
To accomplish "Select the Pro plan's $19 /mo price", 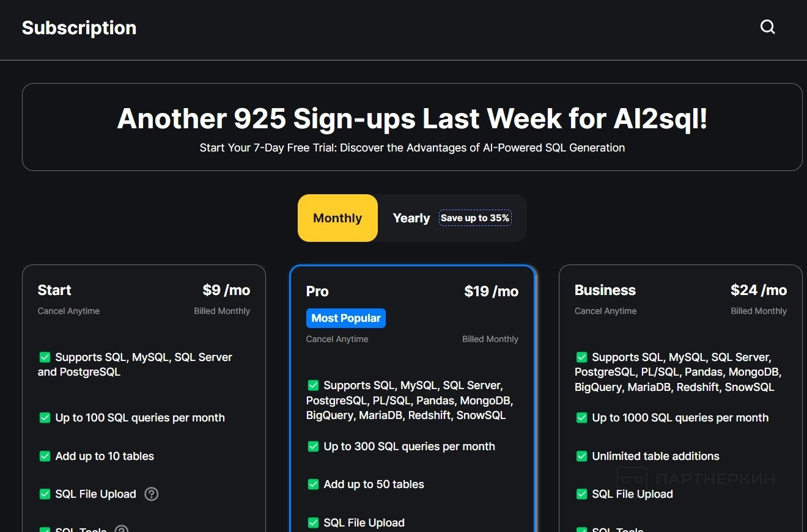I will coord(491,291).
